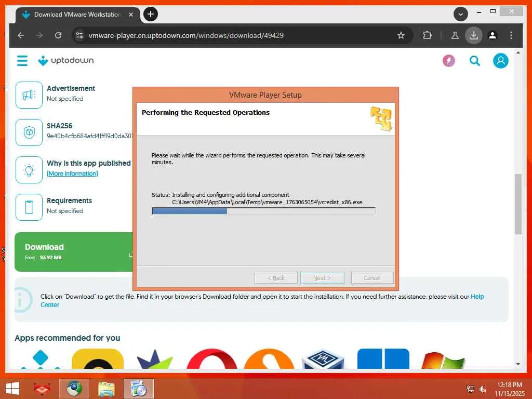532x399 pixels.
Task: Click the lightbulb icon beside Why is this app published
Action: [x=29, y=170]
